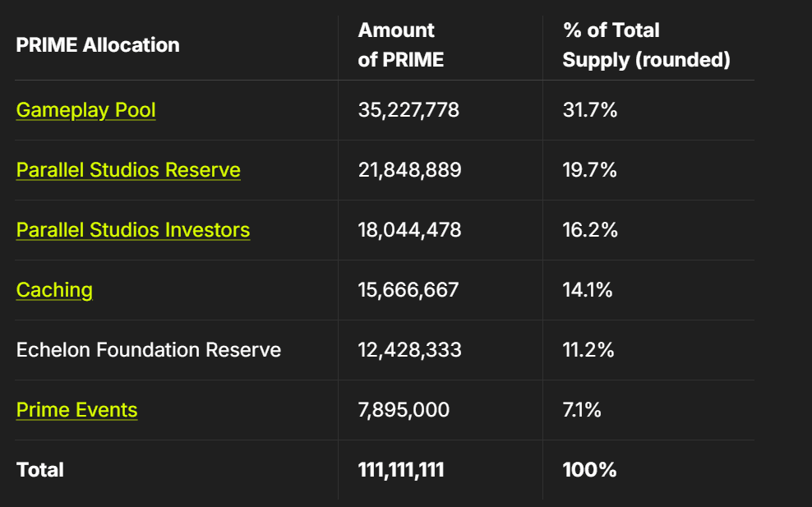Screen dimensions: 812x507
Task: Open the Gameplay Pool link
Action: pos(86,110)
